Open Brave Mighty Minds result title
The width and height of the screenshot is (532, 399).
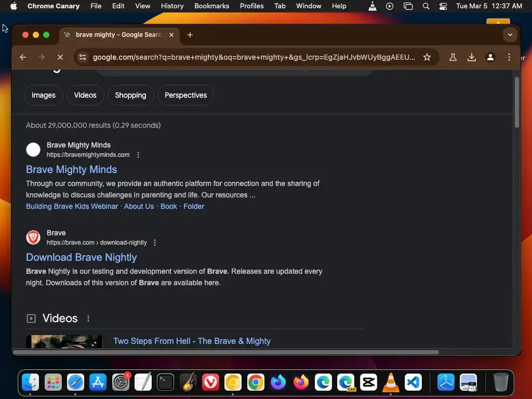[x=71, y=169]
